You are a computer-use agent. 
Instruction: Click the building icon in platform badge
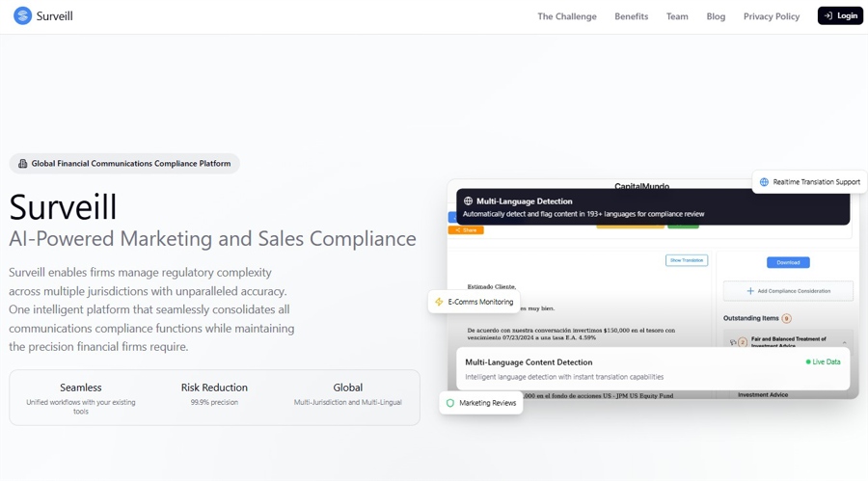pos(23,163)
